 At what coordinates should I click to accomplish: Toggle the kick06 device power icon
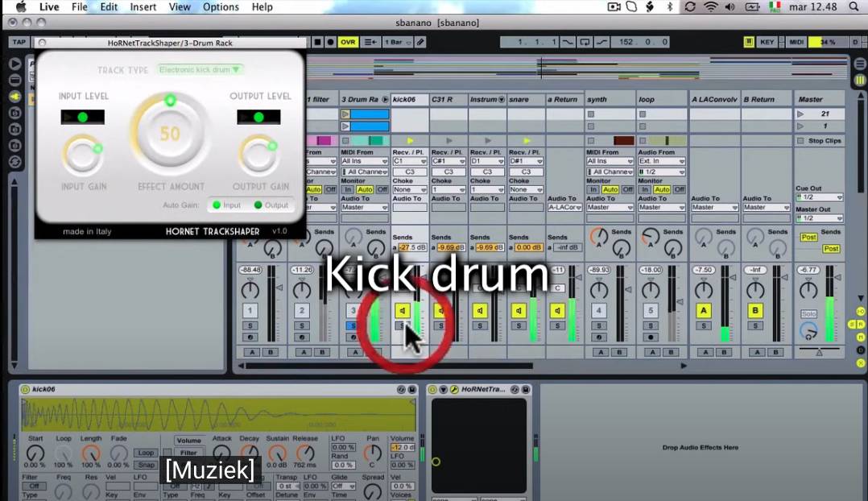click(x=25, y=390)
